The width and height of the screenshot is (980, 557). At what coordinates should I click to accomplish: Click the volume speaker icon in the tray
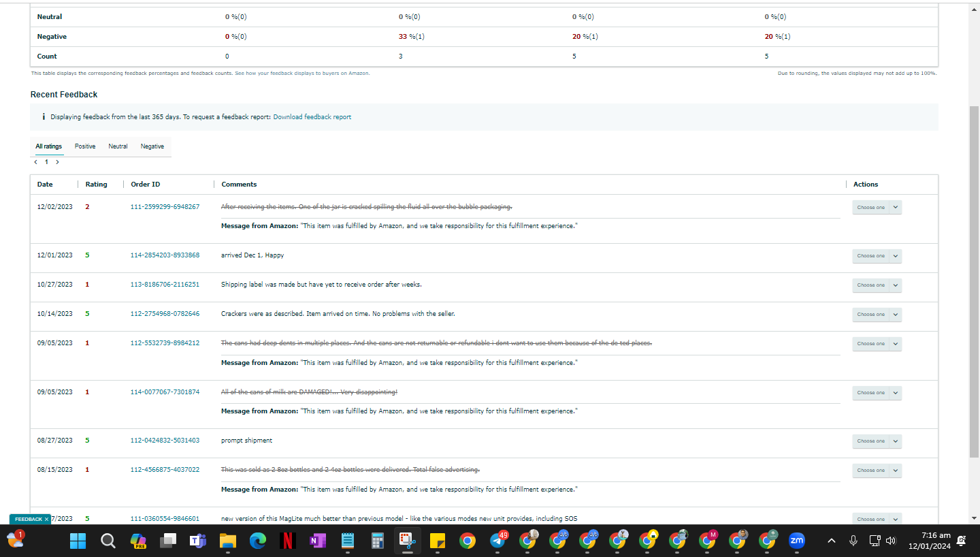(x=891, y=541)
